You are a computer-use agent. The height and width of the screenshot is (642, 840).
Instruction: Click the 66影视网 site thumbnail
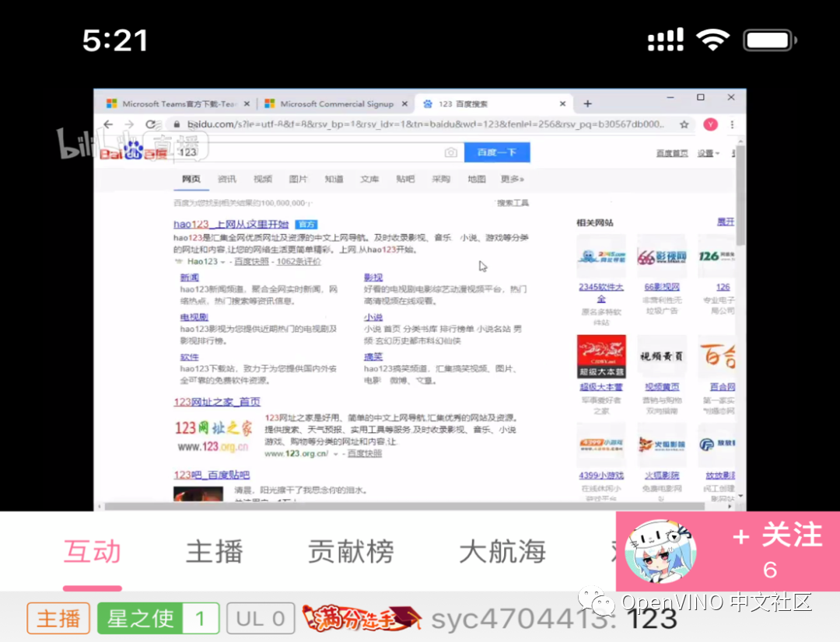click(x=662, y=256)
